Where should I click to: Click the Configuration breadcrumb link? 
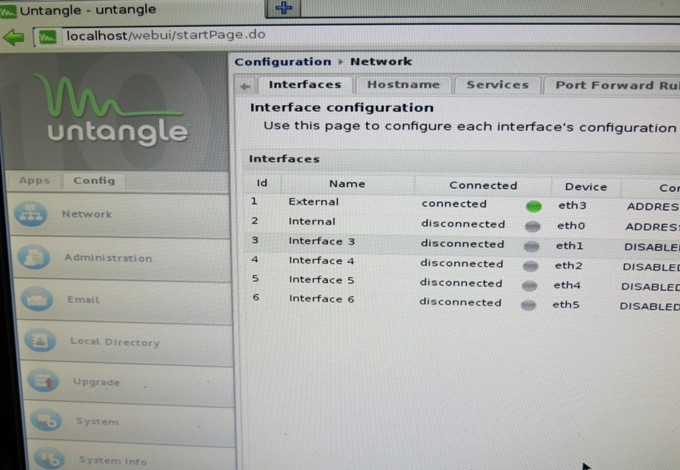[x=283, y=62]
